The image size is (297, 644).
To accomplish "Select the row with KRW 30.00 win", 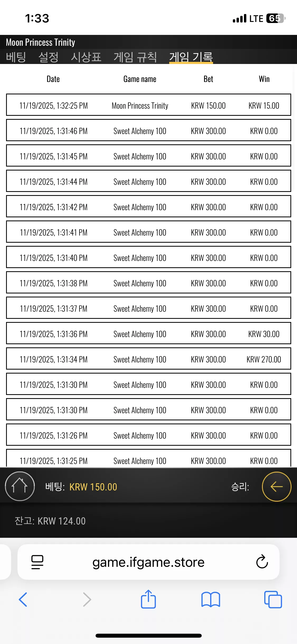I will [x=148, y=333].
